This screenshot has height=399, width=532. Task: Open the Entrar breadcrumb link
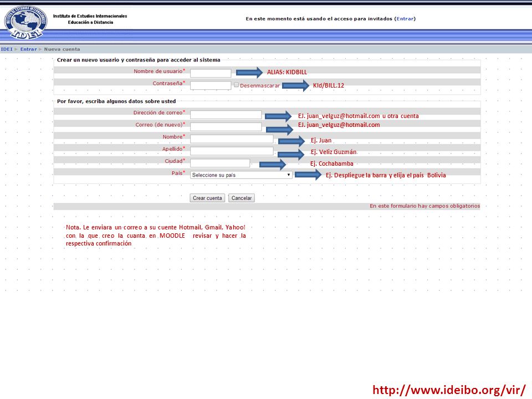[x=28, y=49]
